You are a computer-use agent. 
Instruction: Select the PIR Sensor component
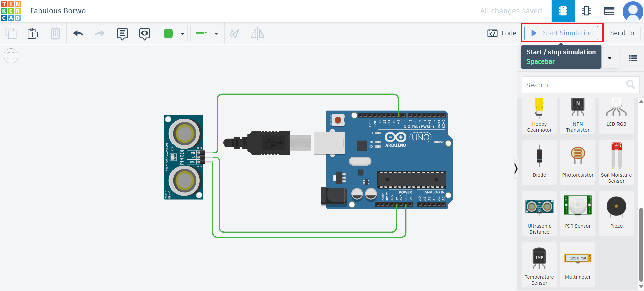click(x=578, y=213)
